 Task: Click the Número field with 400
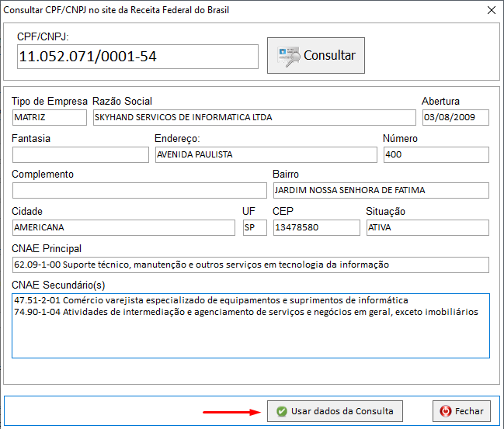[x=436, y=154]
